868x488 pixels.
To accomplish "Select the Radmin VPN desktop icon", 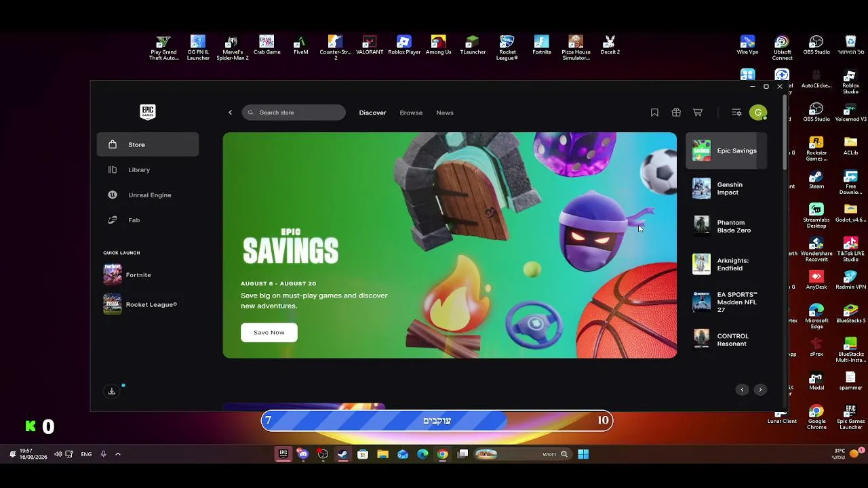I will point(850,280).
